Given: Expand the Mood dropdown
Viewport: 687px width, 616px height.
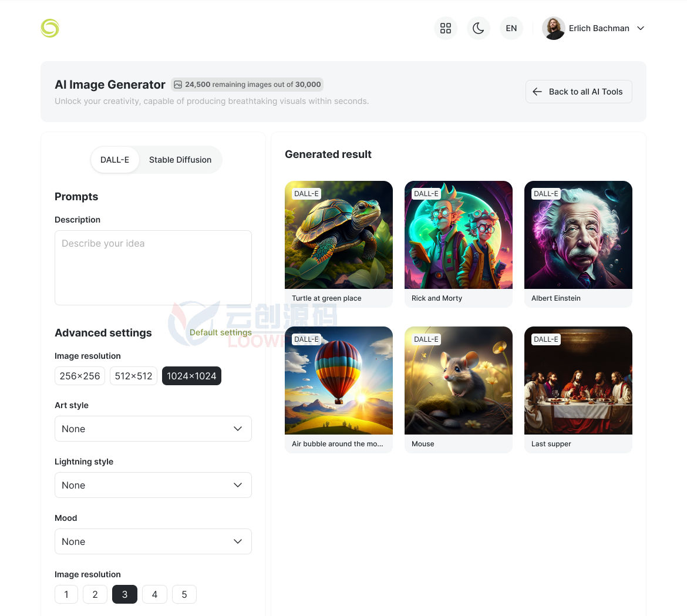Looking at the screenshot, I should coord(153,541).
